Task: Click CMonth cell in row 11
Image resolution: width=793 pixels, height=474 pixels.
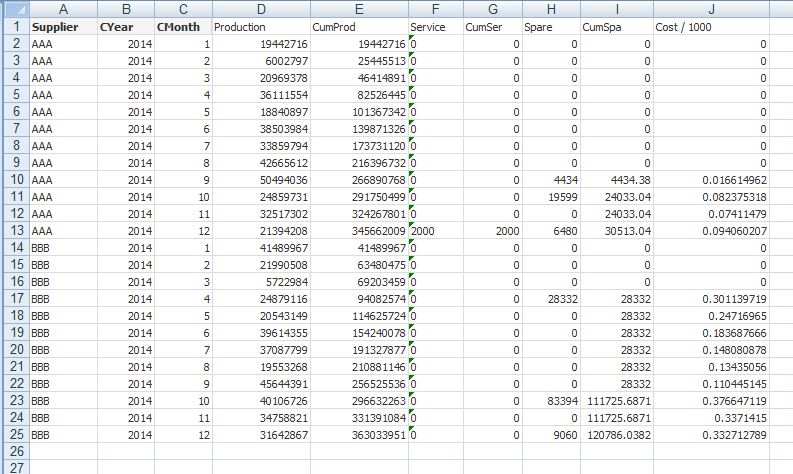Action: [183, 197]
